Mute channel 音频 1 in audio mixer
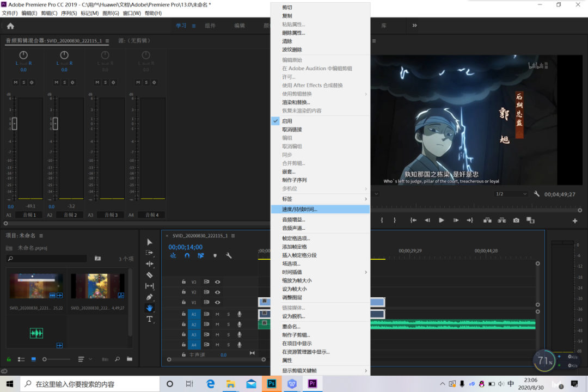Image resolution: width=588 pixels, height=392 pixels. click(x=15, y=82)
